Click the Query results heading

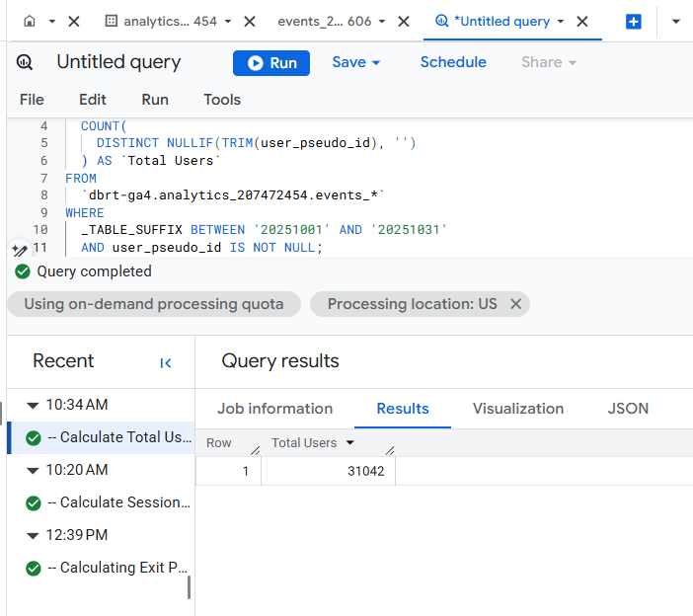280,360
